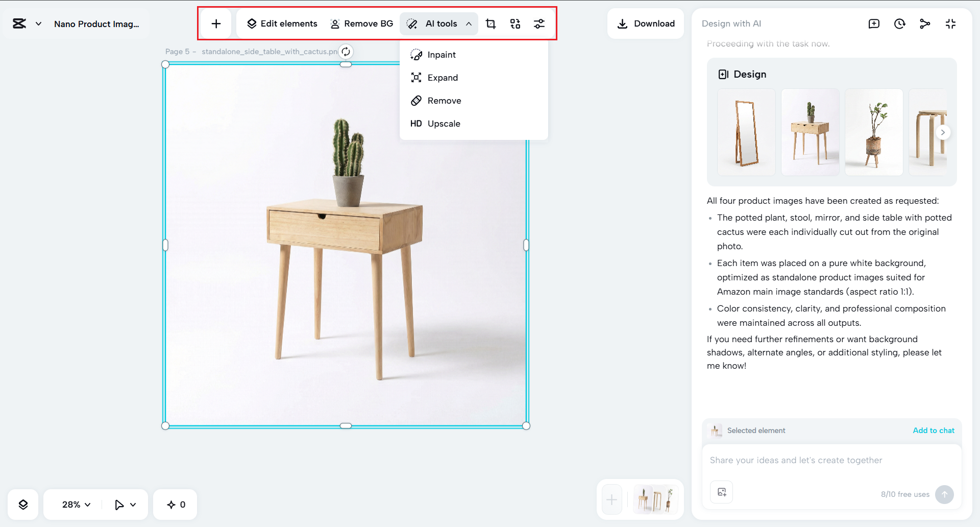Screen dimensions: 980x527
Task: Click the upload image icon in chat box
Action: pyautogui.click(x=722, y=492)
